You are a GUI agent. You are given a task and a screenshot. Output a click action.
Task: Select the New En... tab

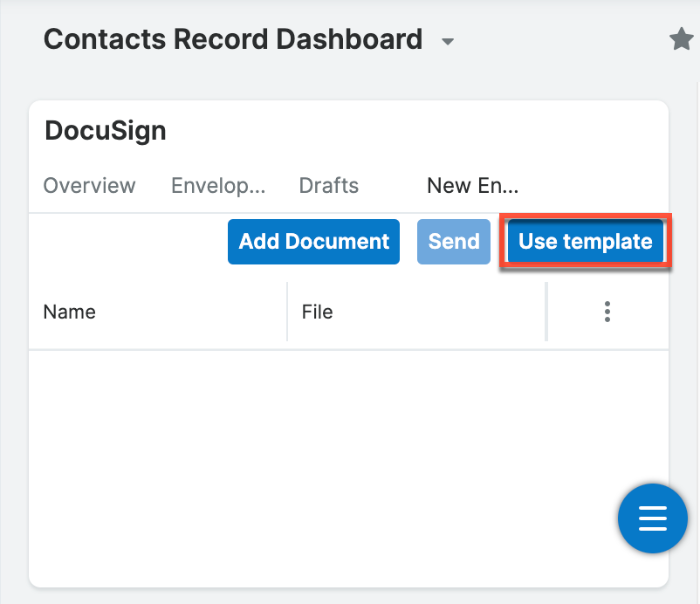click(473, 185)
